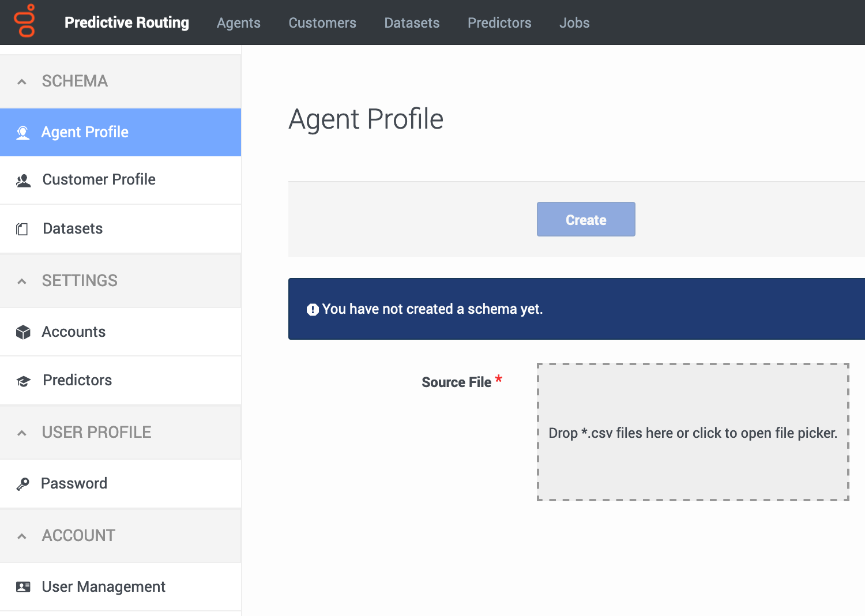The width and height of the screenshot is (865, 616).
Task: Click the CSV file drop zone
Action: pos(693,432)
